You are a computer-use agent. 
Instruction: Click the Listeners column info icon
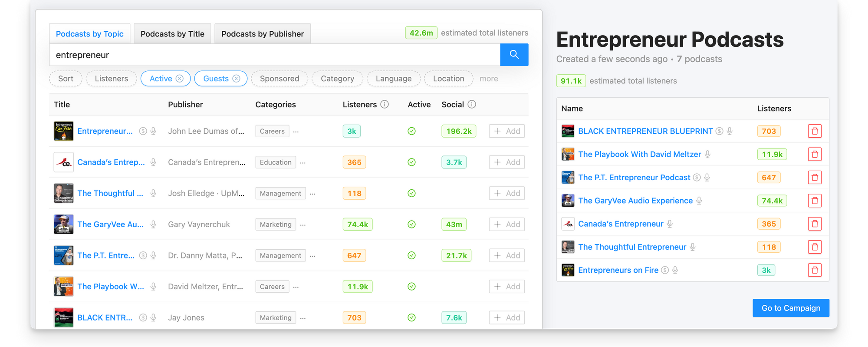click(385, 104)
